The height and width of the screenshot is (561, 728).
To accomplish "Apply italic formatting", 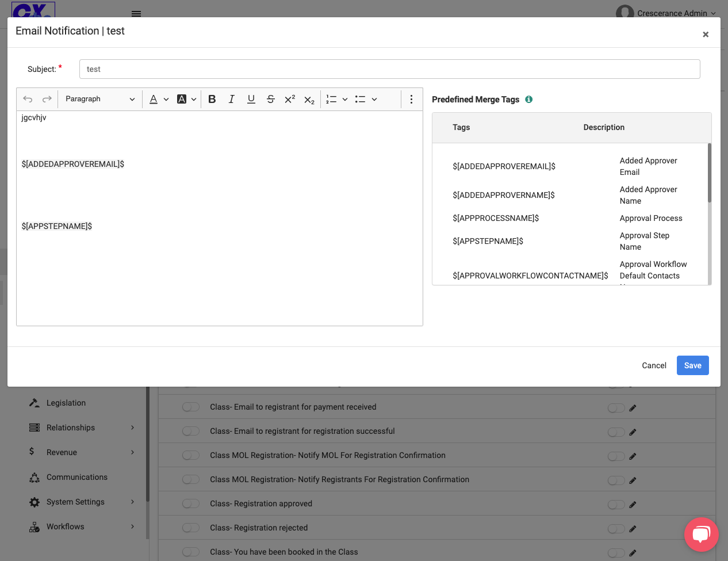I will coord(232,99).
